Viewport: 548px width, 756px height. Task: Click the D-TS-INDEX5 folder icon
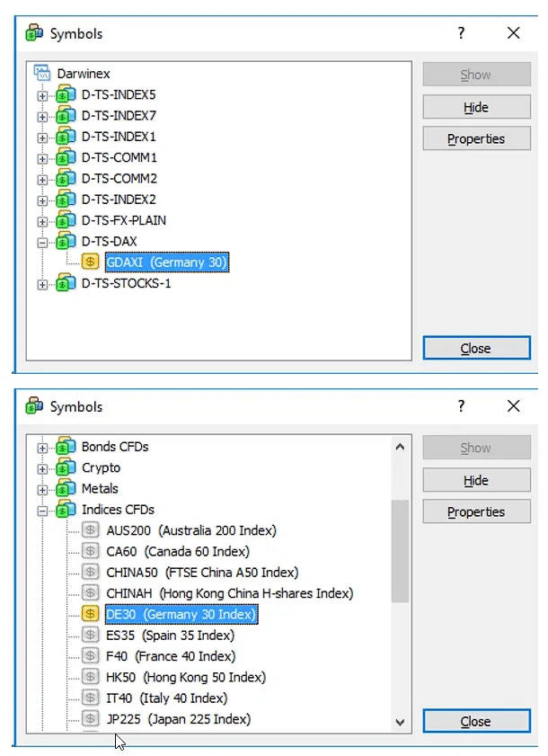click(66, 94)
